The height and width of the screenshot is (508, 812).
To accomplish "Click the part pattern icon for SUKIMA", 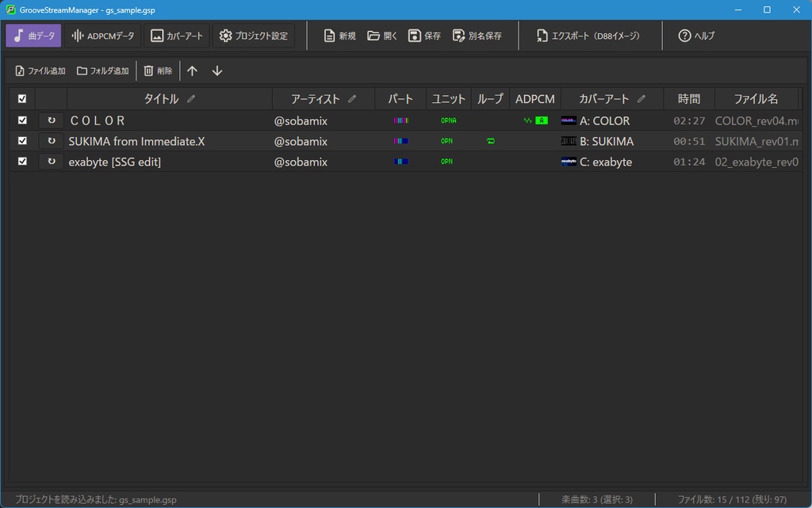I will tap(400, 141).
